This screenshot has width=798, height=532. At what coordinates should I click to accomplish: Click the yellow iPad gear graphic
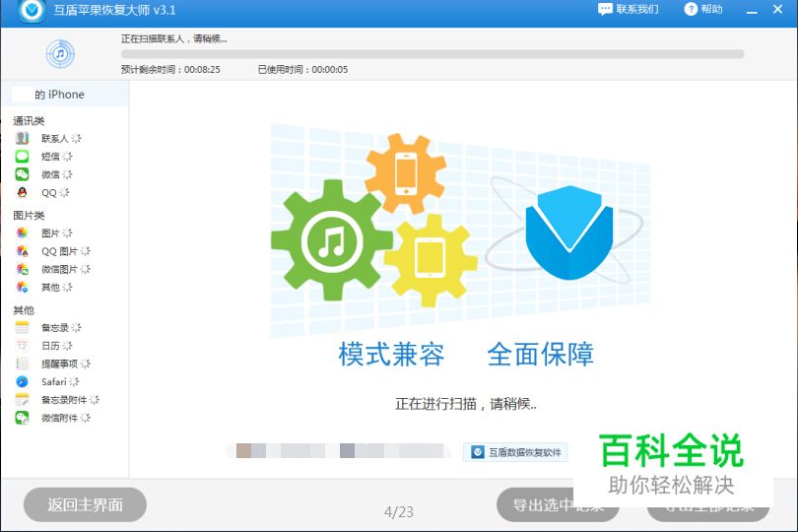[x=431, y=260]
